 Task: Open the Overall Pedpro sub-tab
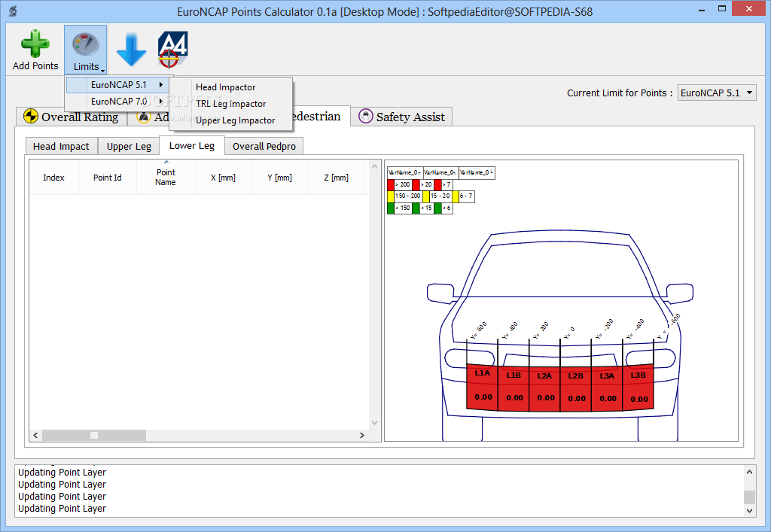pos(264,147)
